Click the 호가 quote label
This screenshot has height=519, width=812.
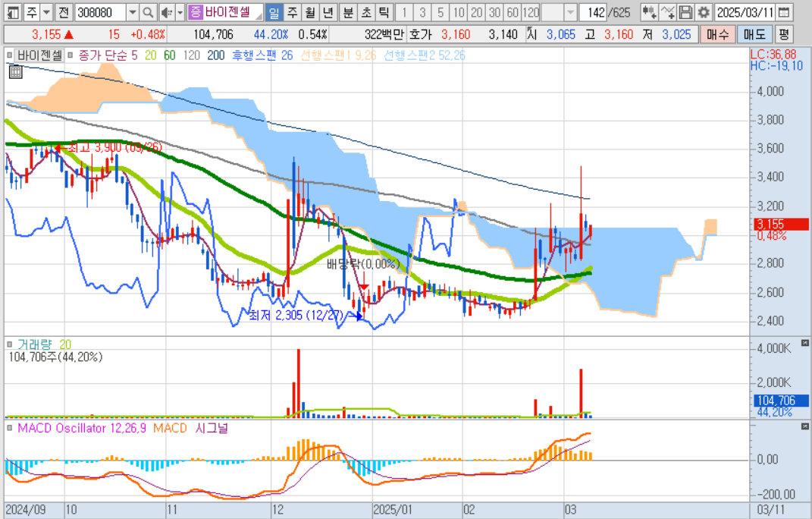click(421, 35)
